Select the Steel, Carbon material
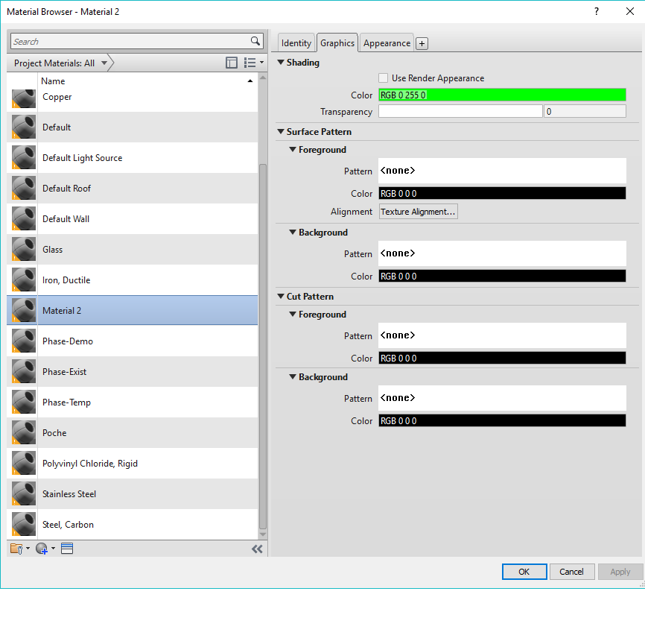Screen dimensions: 645x644 click(133, 524)
